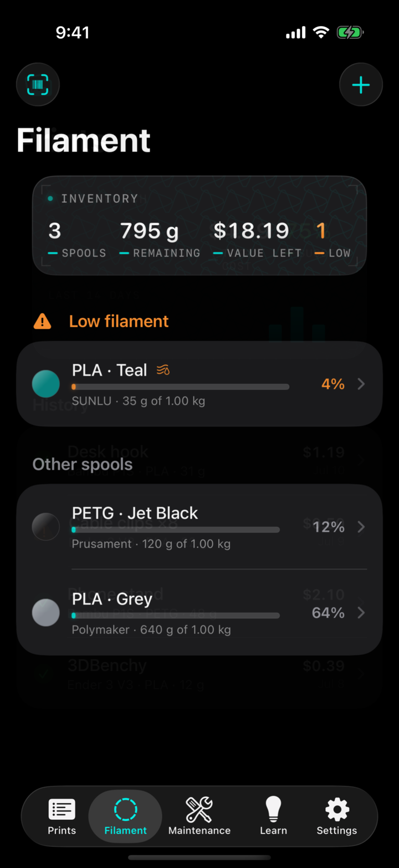Select the PETG · Jet Black title
The image size is (399, 868).
click(x=135, y=513)
